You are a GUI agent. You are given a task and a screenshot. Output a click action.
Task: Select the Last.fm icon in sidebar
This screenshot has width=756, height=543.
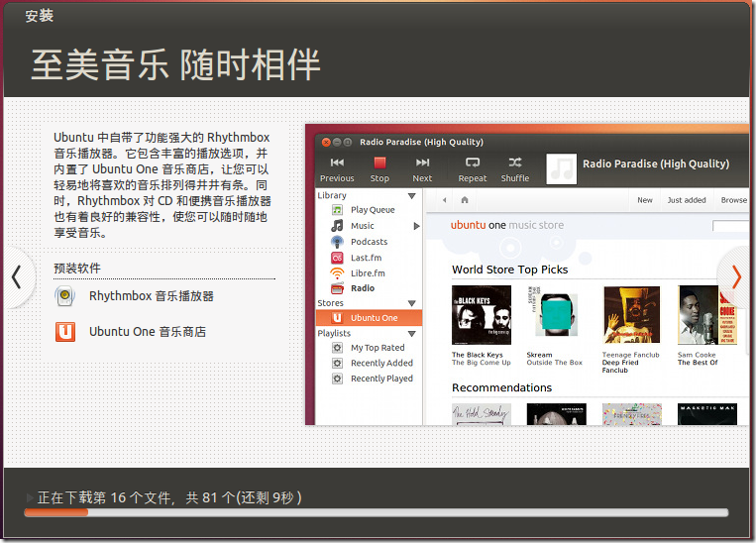coord(337,258)
